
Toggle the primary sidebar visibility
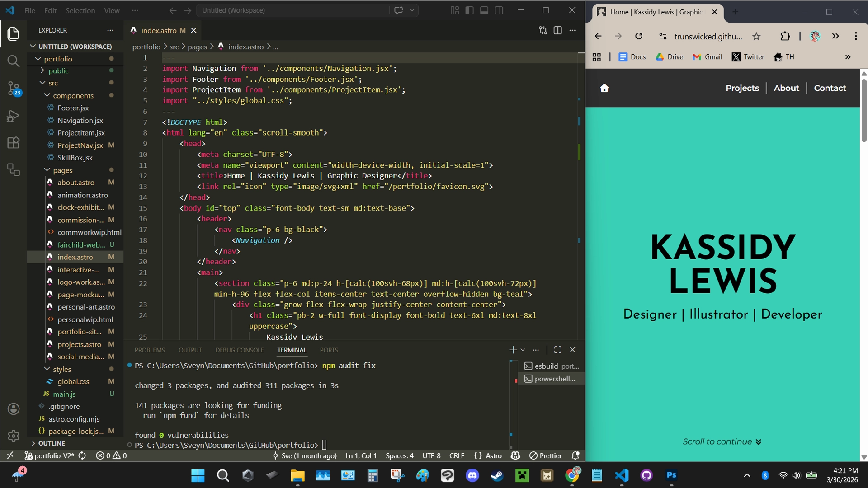click(470, 10)
